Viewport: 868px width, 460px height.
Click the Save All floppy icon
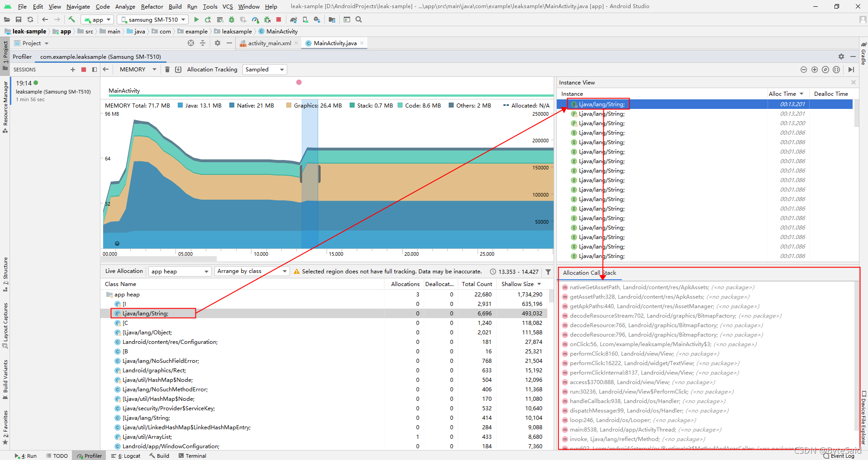click(x=19, y=19)
